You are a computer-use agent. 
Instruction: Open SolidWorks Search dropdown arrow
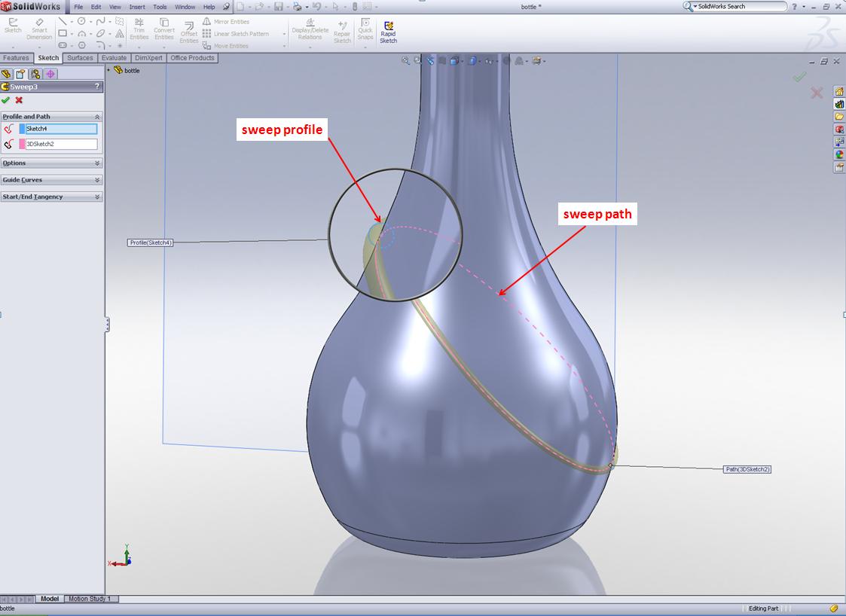click(x=695, y=7)
